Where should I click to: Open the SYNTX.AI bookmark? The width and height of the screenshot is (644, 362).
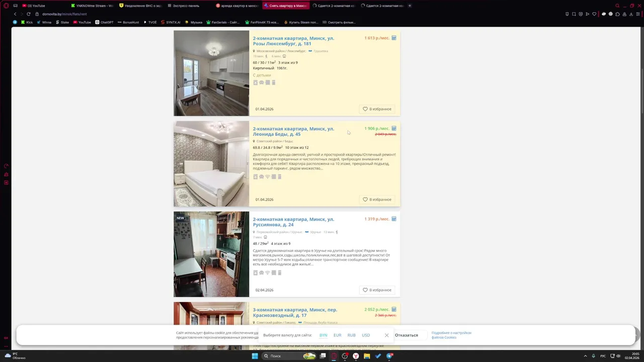tap(170, 22)
